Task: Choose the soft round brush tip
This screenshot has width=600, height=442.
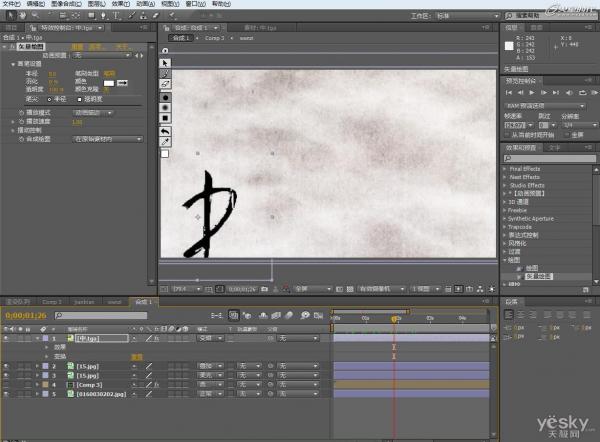Action: [x=165, y=108]
